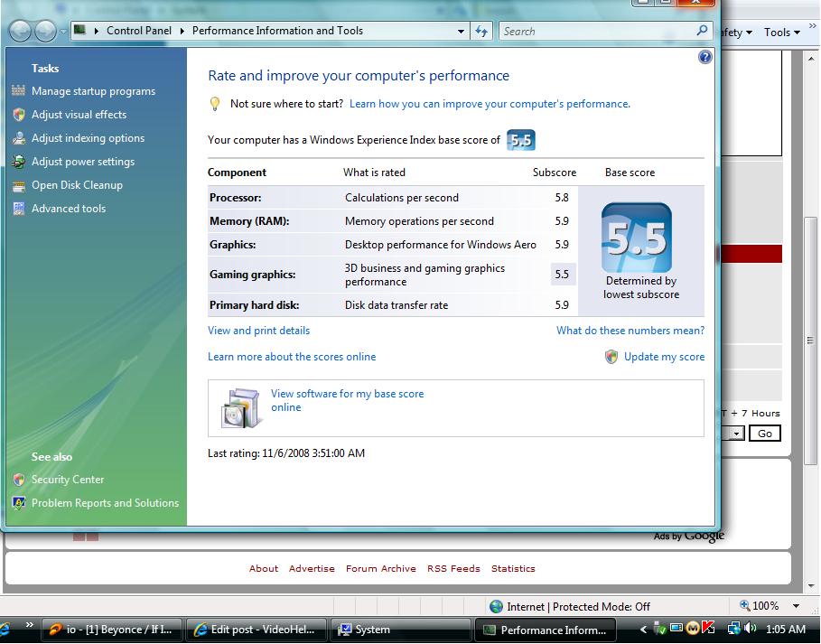This screenshot has width=821, height=644.
Task: Open the View and print details link
Action: 258,331
